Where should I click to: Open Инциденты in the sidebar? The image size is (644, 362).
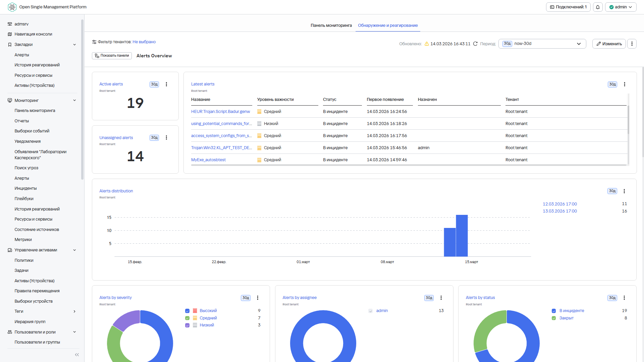(25, 188)
